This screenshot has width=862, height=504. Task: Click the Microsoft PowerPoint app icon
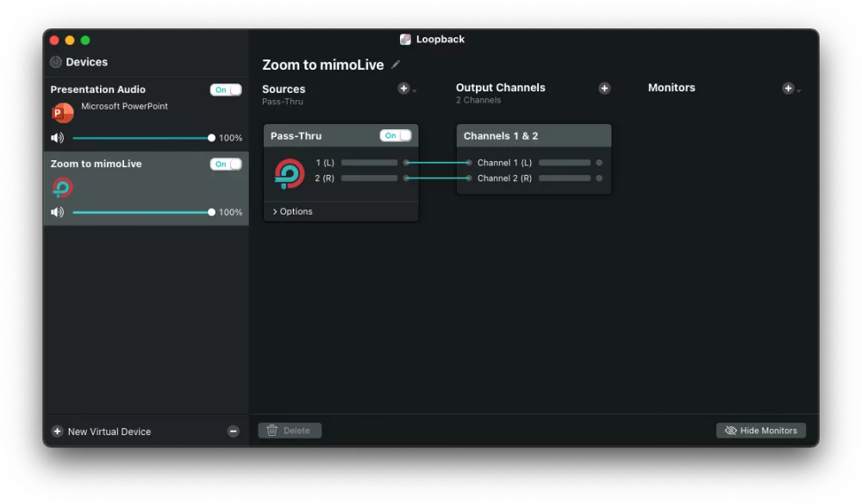(x=62, y=113)
